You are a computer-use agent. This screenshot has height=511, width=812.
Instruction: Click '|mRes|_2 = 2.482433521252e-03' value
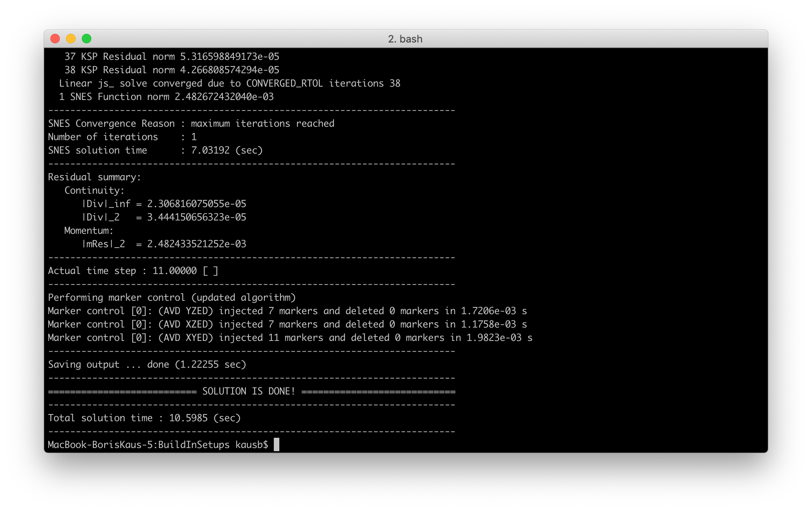coord(164,244)
